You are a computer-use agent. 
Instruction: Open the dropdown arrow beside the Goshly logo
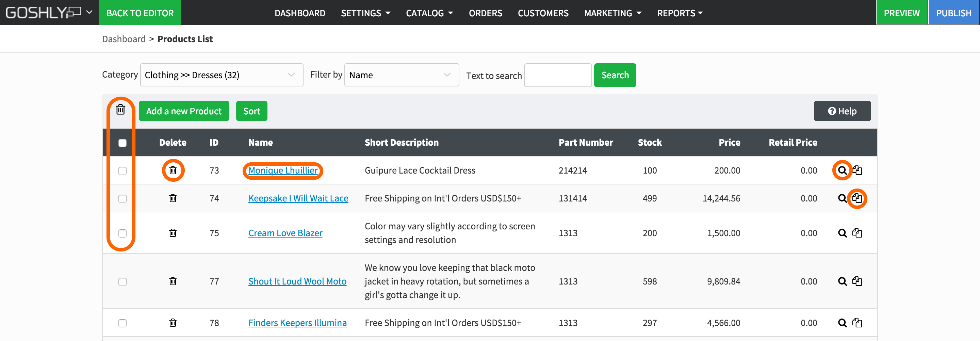click(x=89, y=12)
